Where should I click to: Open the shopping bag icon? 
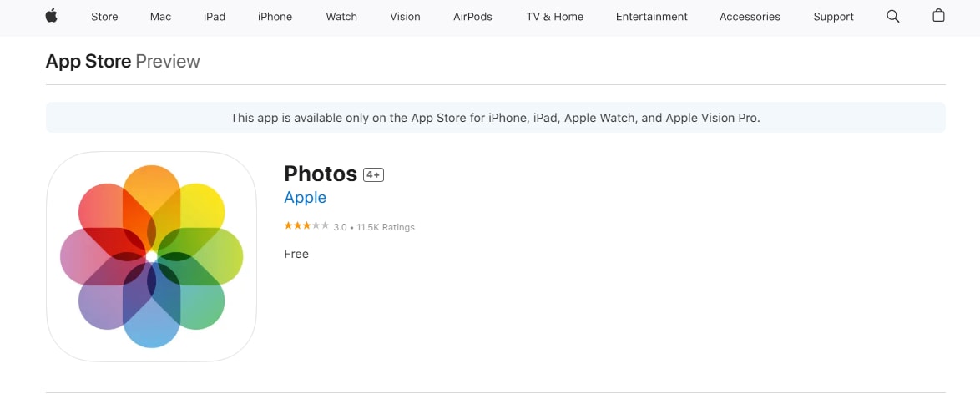pos(938,16)
